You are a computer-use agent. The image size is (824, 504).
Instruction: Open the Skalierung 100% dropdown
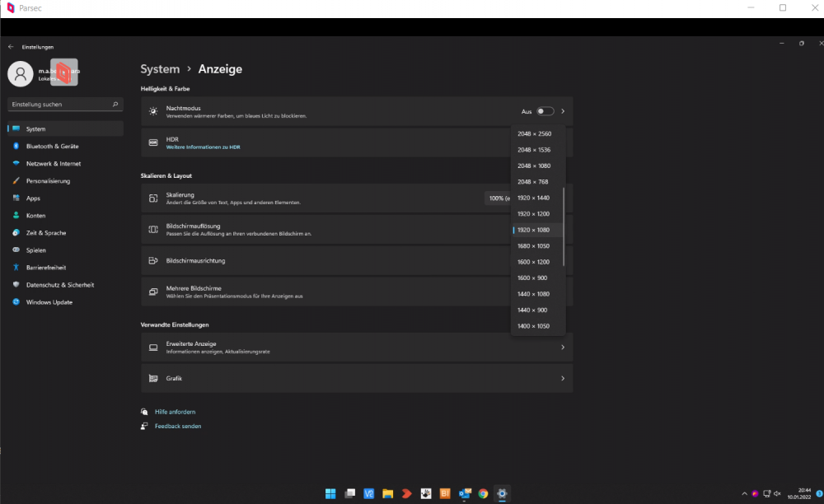coord(498,198)
